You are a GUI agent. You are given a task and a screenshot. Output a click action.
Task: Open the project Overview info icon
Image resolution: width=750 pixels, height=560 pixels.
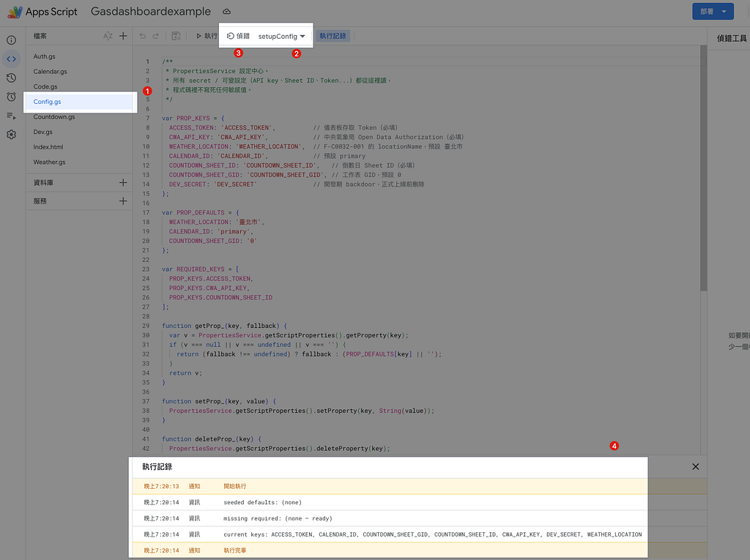[x=12, y=40]
